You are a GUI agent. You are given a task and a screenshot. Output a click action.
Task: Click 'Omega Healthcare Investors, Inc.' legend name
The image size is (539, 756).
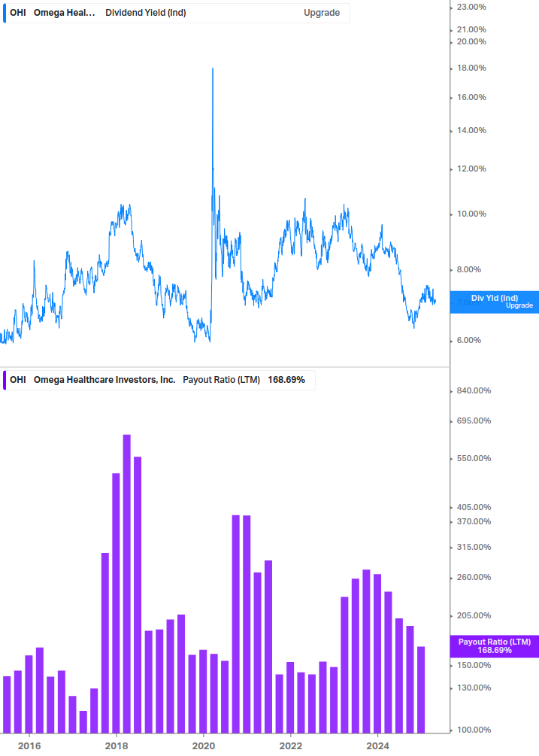pos(104,380)
